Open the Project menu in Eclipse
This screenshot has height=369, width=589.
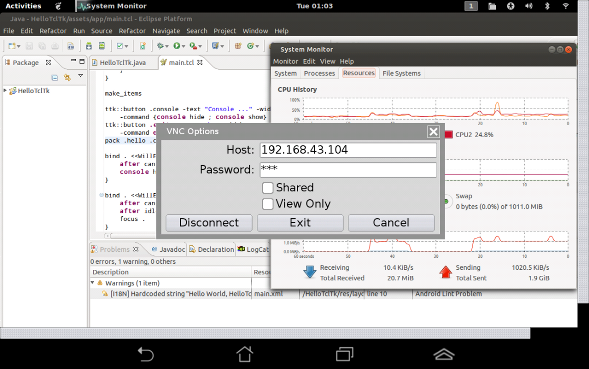(x=225, y=31)
